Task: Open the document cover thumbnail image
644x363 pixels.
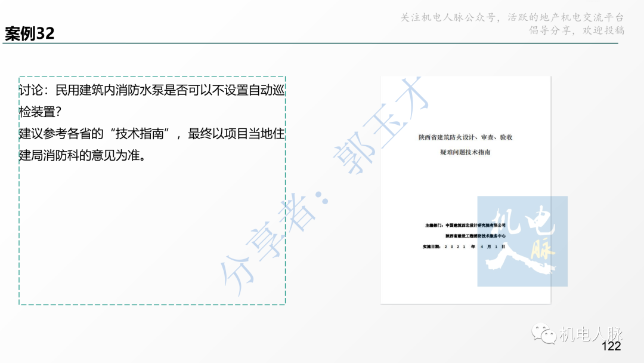Action: point(465,190)
